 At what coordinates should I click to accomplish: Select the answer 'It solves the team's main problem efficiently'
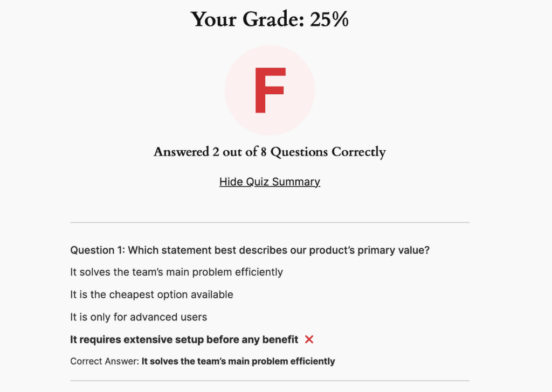tap(176, 272)
